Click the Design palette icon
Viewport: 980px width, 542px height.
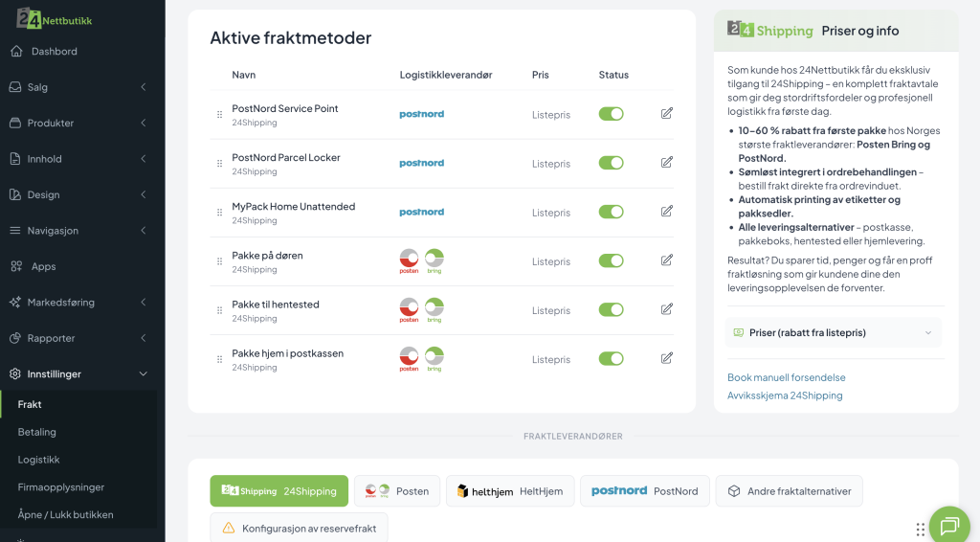[15, 194]
